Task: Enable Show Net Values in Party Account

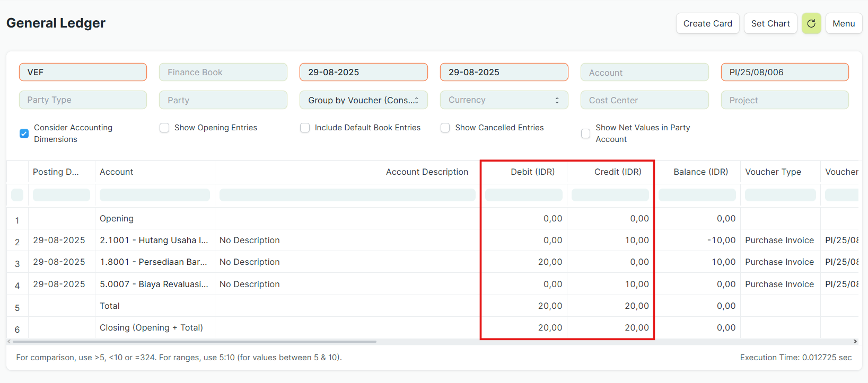Action: pyautogui.click(x=585, y=133)
